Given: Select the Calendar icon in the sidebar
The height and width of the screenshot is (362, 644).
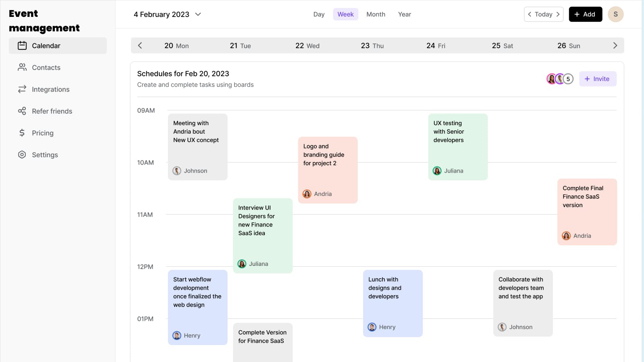Looking at the screenshot, I should pos(23,45).
